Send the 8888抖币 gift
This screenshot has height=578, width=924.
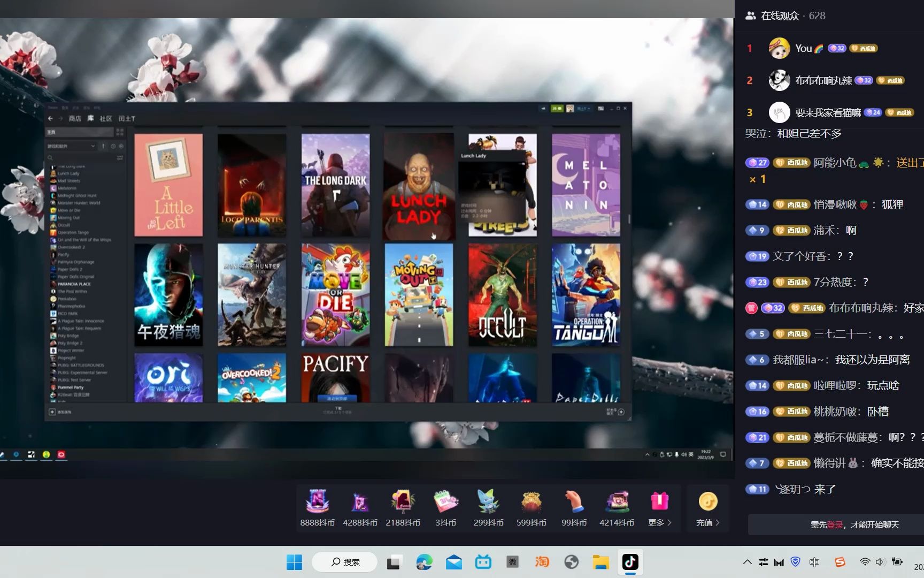click(317, 508)
